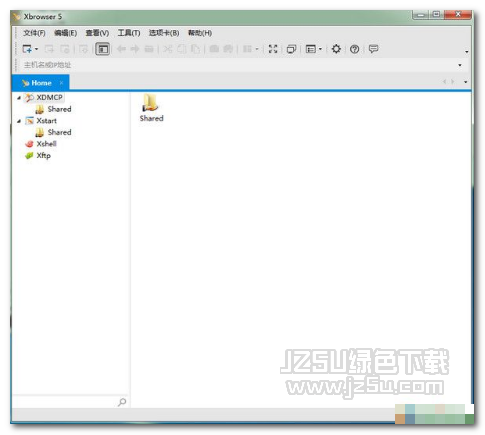The image size is (485, 435).
Task: Maximize the Xbrowser window
Action: pyautogui.click(x=436, y=15)
